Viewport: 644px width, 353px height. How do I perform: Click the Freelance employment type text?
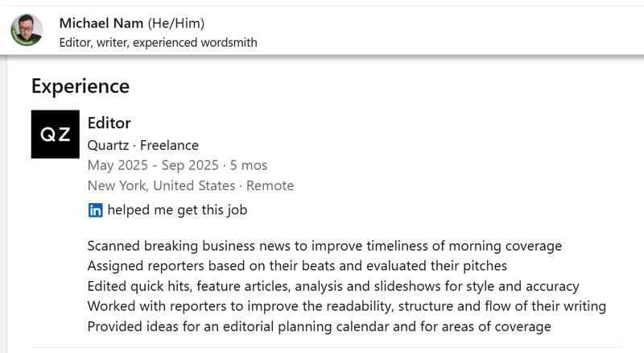pyautogui.click(x=169, y=145)
